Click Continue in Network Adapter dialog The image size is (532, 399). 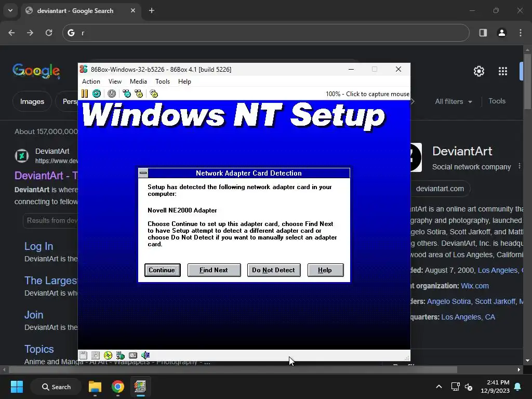162,270
